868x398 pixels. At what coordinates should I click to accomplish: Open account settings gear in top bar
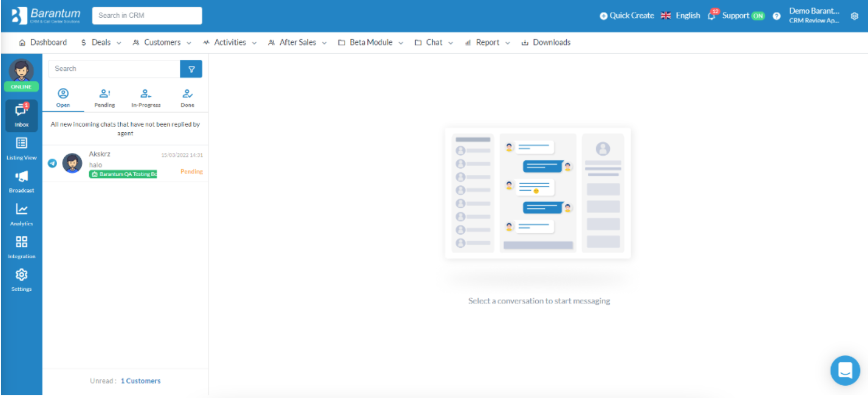pyautogui.click(x=854, y=16)
